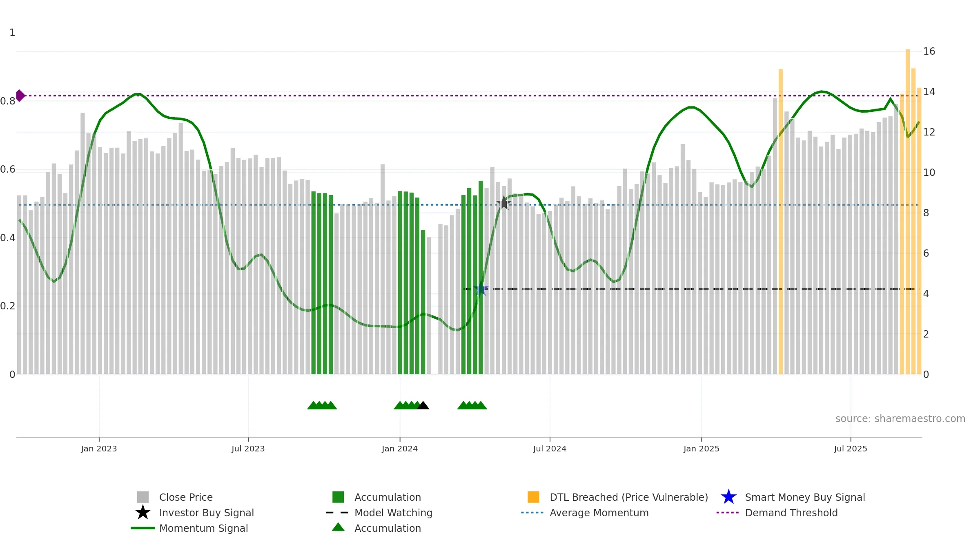Click the blue star icon in the legend
980x551 pixels.
[x=728, y=497]
